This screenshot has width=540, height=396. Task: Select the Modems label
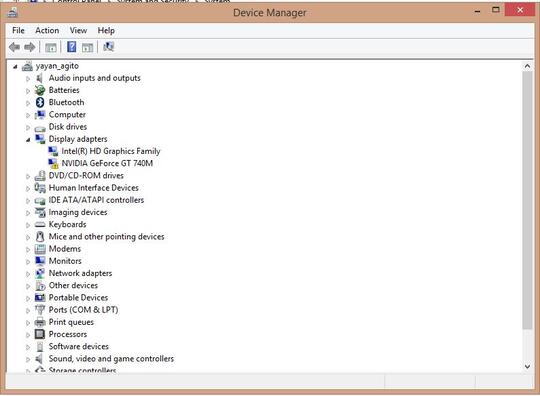click(65, 249)
